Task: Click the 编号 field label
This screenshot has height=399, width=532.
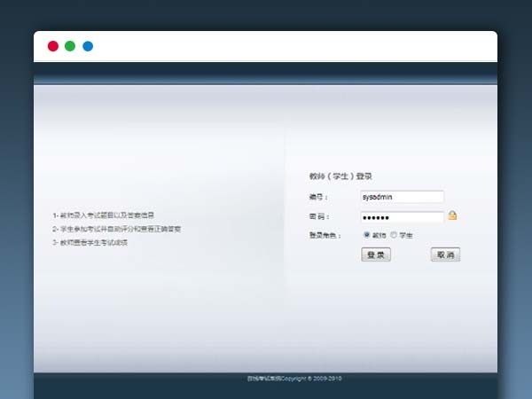Action: pyautogui.click(x=318, y=197)
